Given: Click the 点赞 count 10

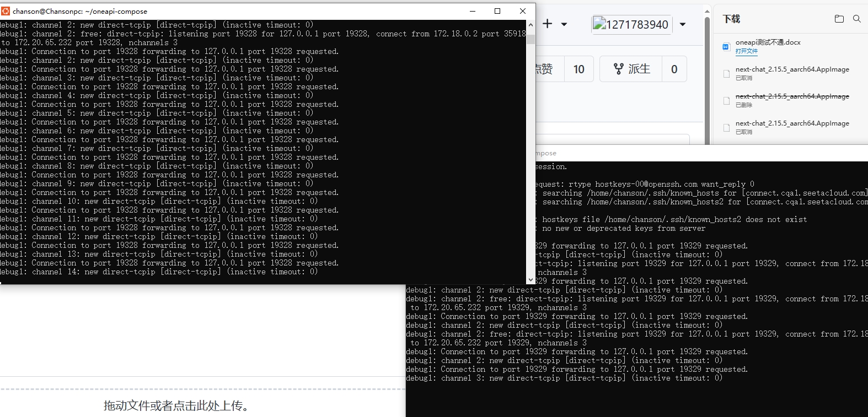Looking at the screenshot, I should tap(578, 69).
